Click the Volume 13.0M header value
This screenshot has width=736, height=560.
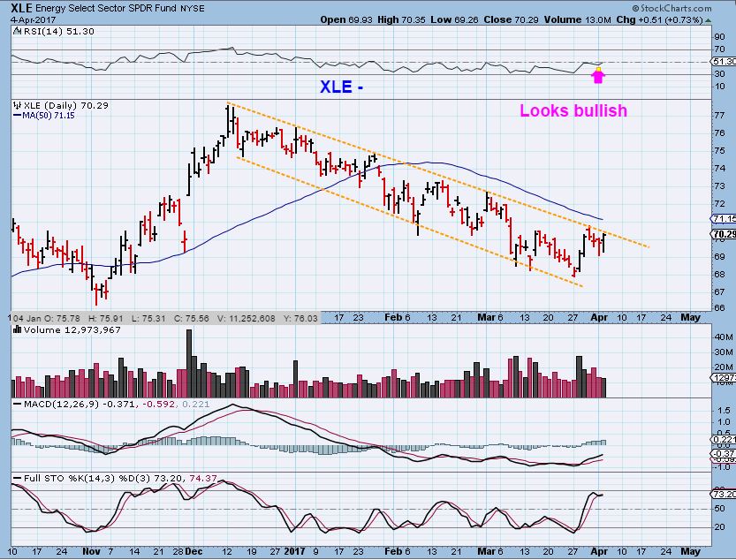[x=577, y=19]
